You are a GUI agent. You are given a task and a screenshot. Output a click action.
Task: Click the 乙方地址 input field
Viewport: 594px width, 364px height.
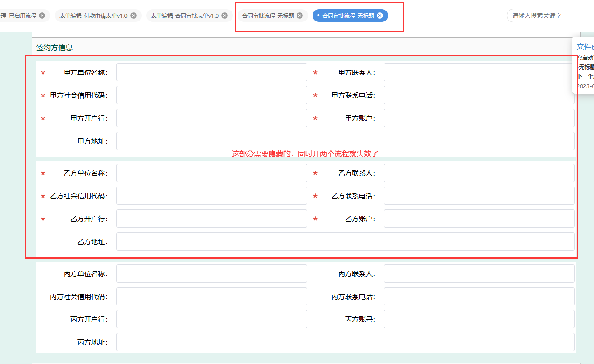(346, 241)
